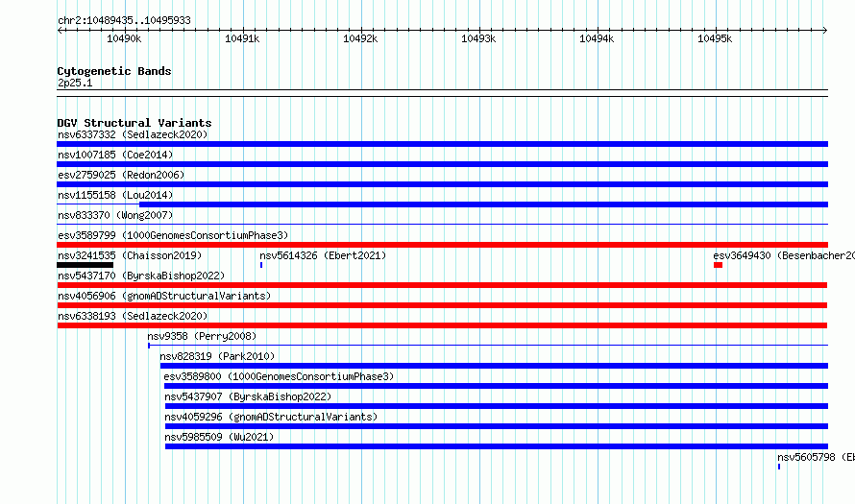Click the esv3589800 (1000GenomesConsortiumPhase3) label
The height and width of the screenshot is (504, 855).
tap(279, 376)
